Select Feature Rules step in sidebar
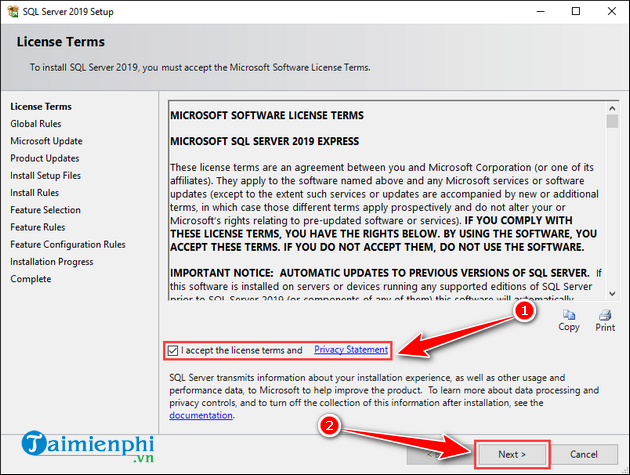Image resolution: width=630 pixels, height=475 pixels. pos(38,227)
